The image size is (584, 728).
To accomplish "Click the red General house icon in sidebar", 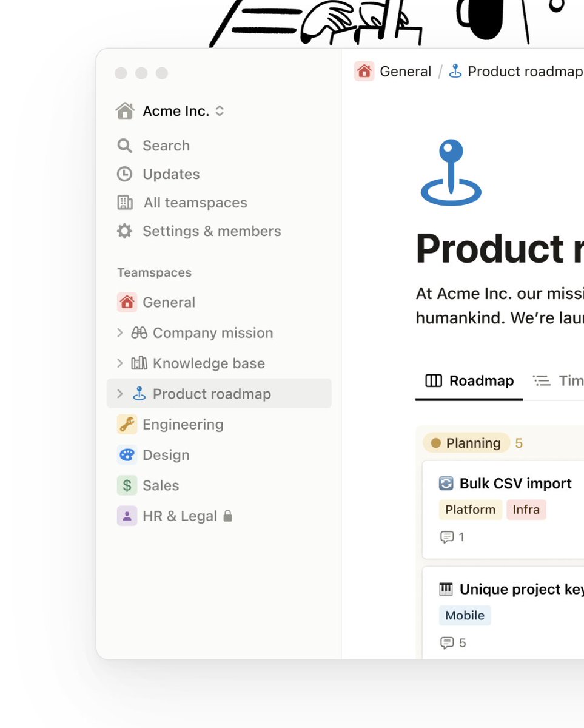I will click(127, 302).
